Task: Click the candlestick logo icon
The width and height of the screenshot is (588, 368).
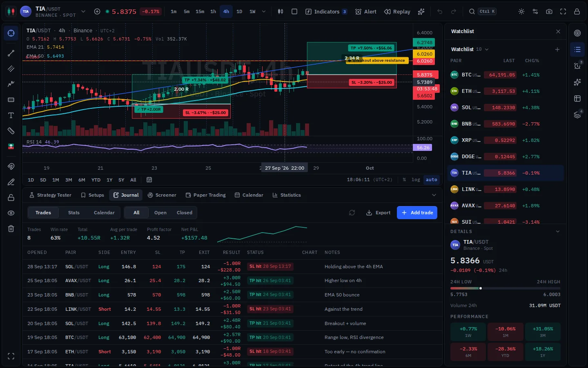Action: tap(11, 11)
